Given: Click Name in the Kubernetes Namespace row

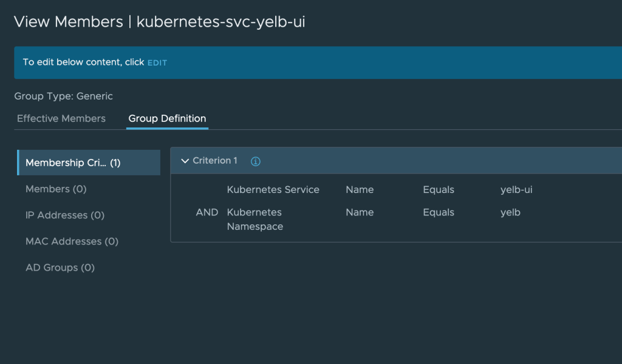Looking at the screenshot, I should [x=360, y=212].
